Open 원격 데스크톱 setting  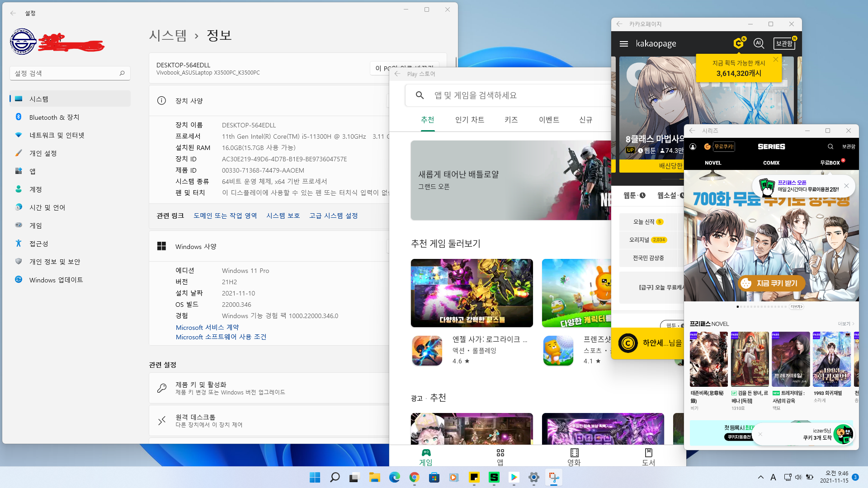269,421
